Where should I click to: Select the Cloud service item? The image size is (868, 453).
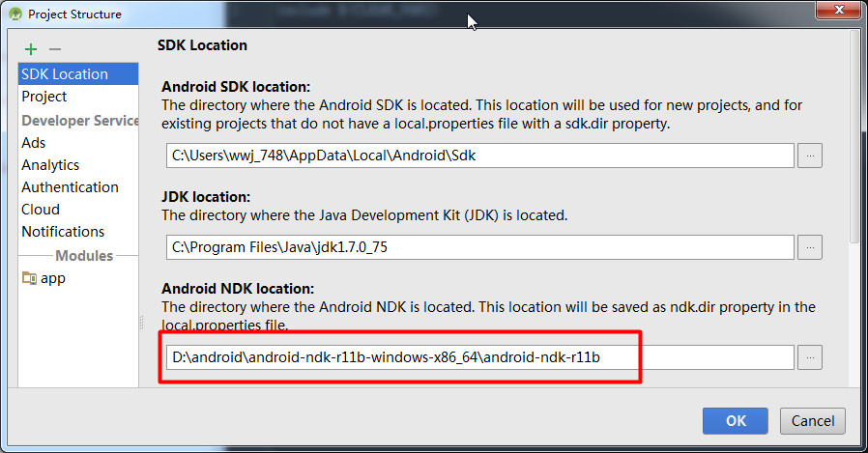(x=41, y=210)
